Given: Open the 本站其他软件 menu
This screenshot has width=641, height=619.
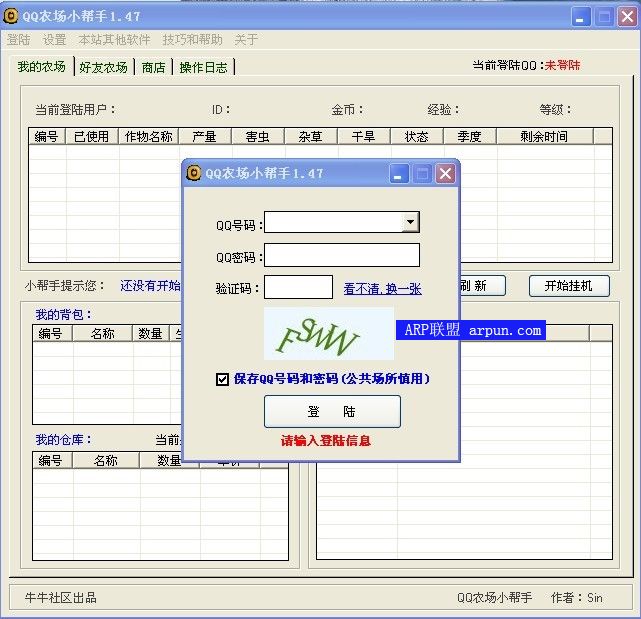Looking at the screenshot, I should pos(114,40).
